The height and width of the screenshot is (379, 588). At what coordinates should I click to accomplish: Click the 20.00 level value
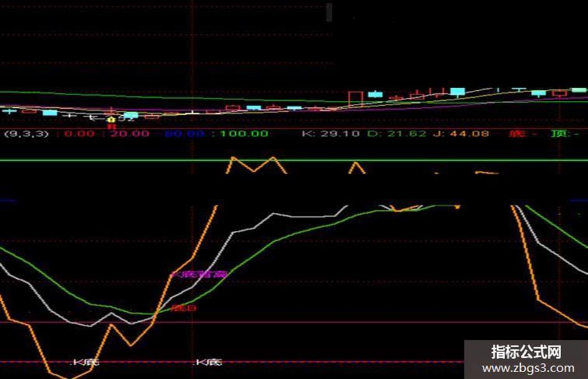[130, 134]
